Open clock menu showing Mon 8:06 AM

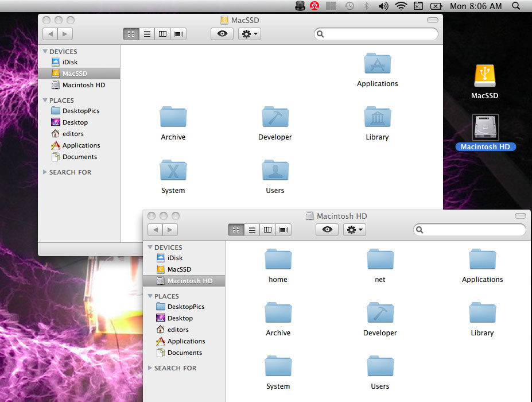pos(476,6)
